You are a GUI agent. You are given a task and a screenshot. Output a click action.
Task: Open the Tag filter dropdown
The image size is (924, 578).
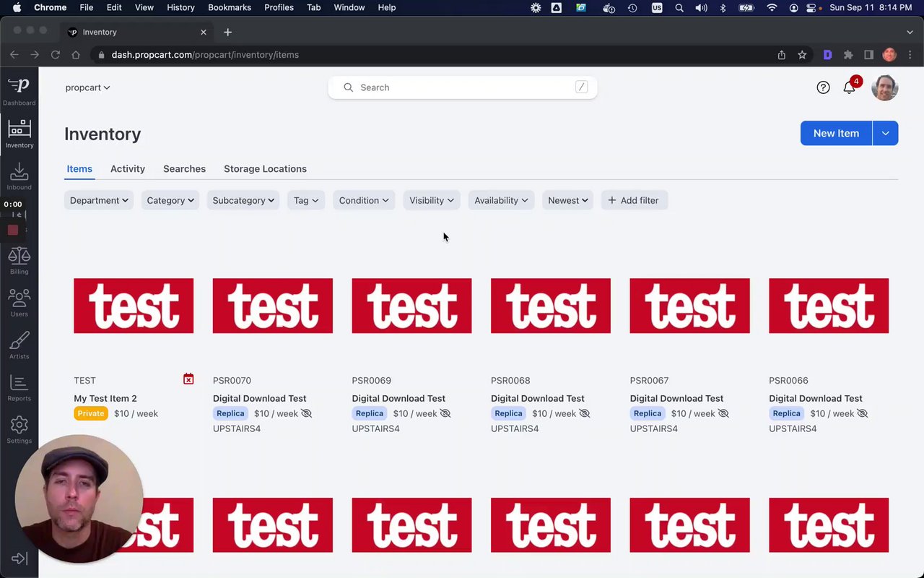(306, 200)
